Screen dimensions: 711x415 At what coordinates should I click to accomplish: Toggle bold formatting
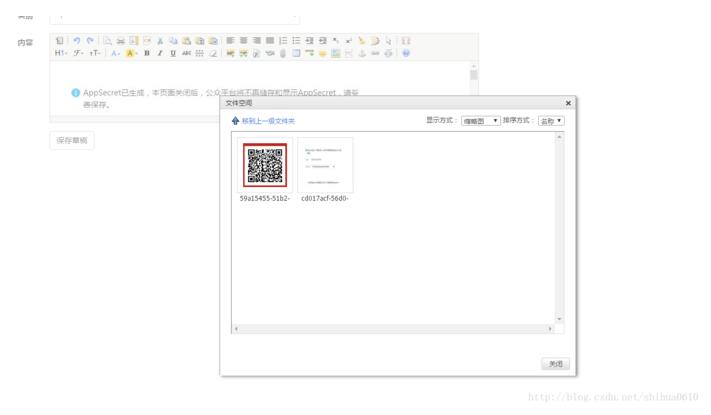coord(147,53)
